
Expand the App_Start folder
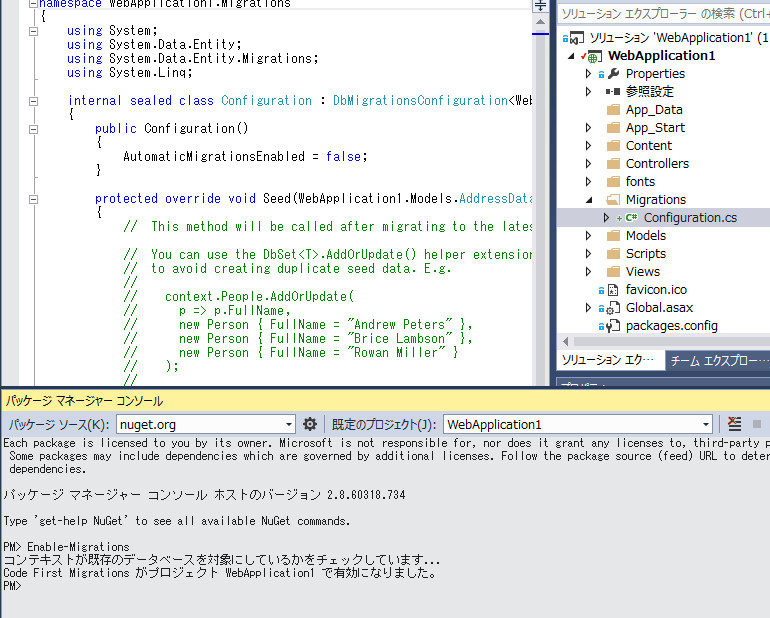click(588, 128)
